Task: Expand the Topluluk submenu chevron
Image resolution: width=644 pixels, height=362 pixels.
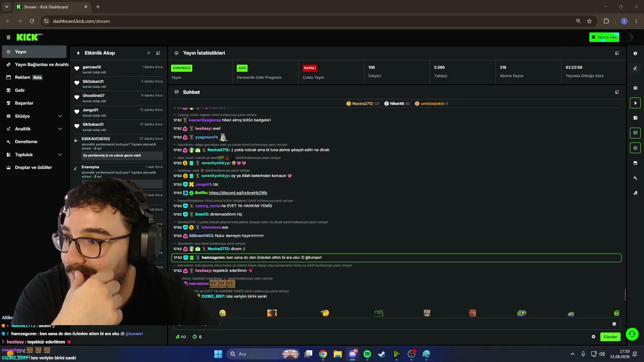Action: click(x=60, y=155)
